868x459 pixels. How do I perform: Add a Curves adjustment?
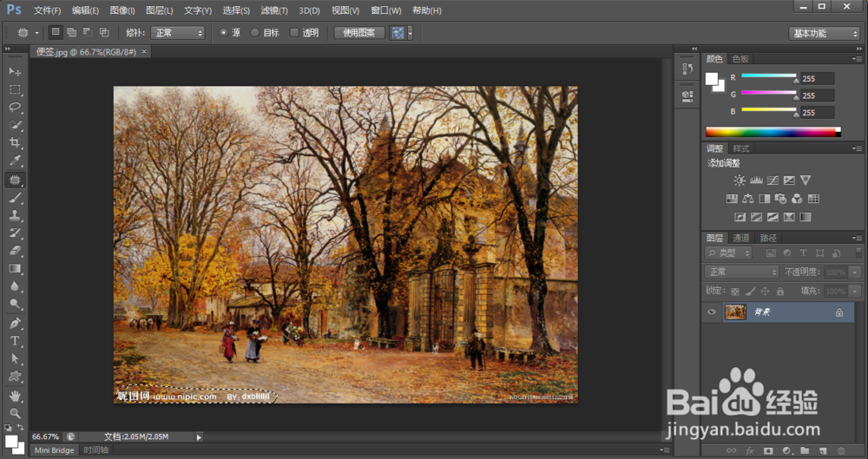(773, 180)
